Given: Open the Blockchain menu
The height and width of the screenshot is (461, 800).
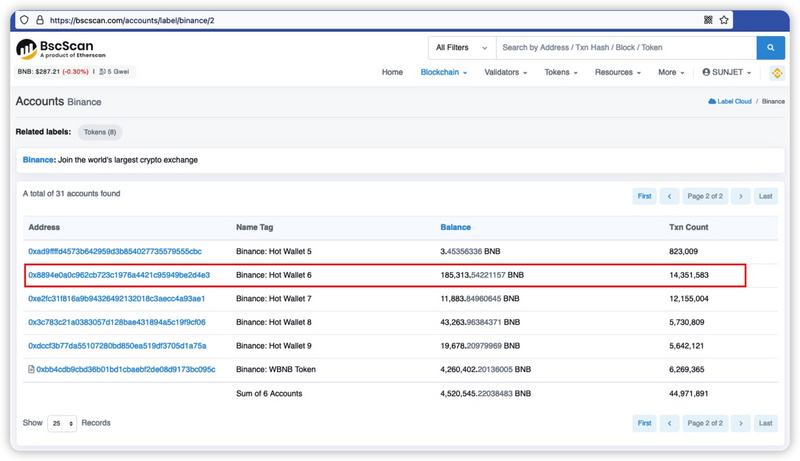Looking at the screenshot, I should (x=444, y=72).
